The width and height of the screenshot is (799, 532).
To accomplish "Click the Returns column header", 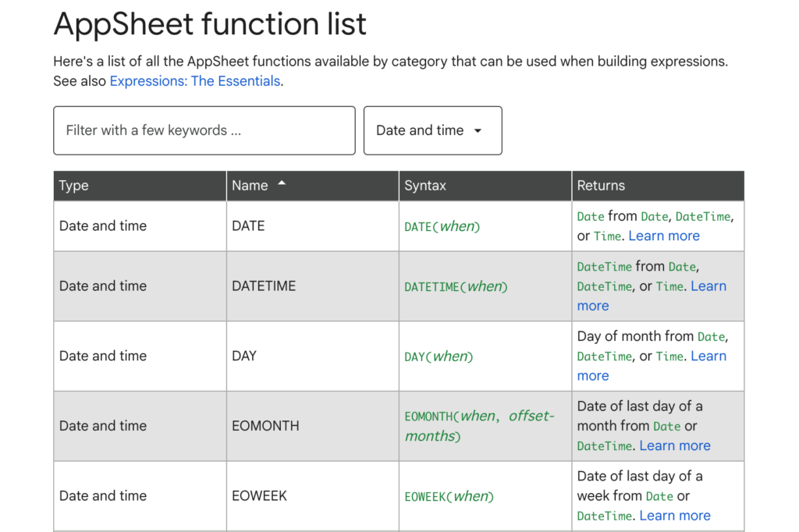I will [658, 186].
